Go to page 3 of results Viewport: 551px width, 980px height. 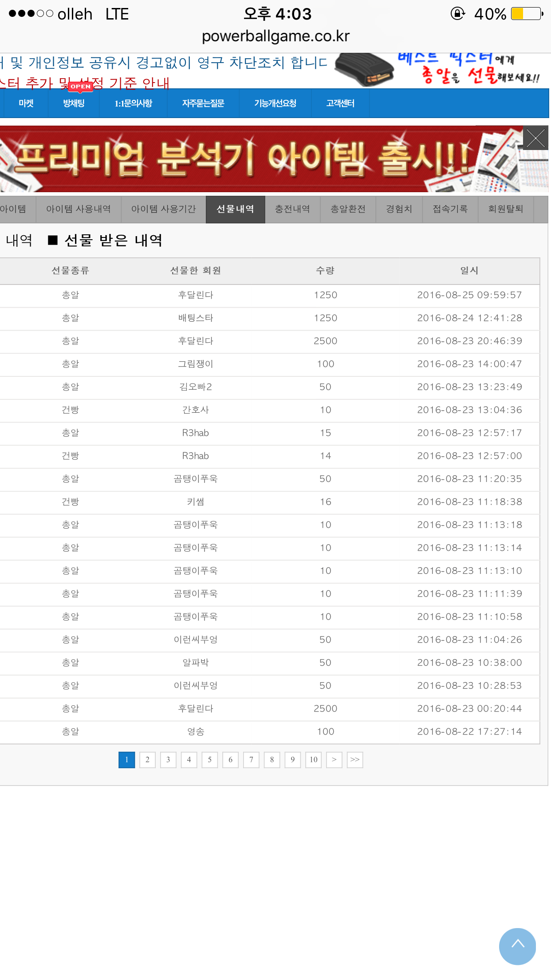[168, 759]
